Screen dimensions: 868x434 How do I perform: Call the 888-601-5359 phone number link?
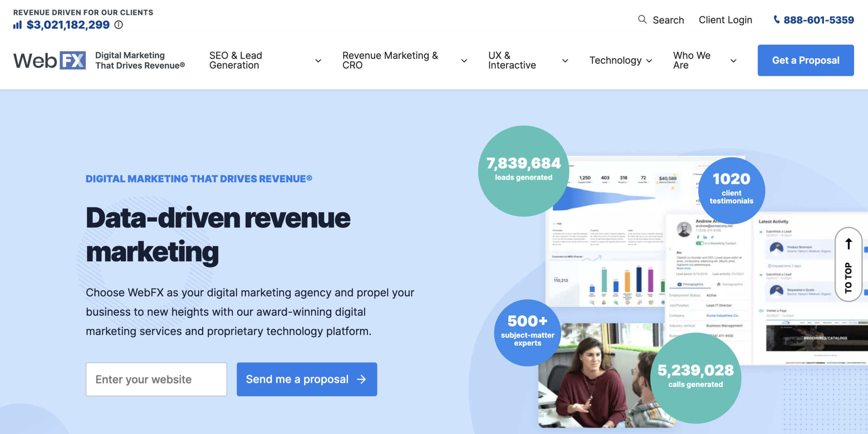(818, 20)
